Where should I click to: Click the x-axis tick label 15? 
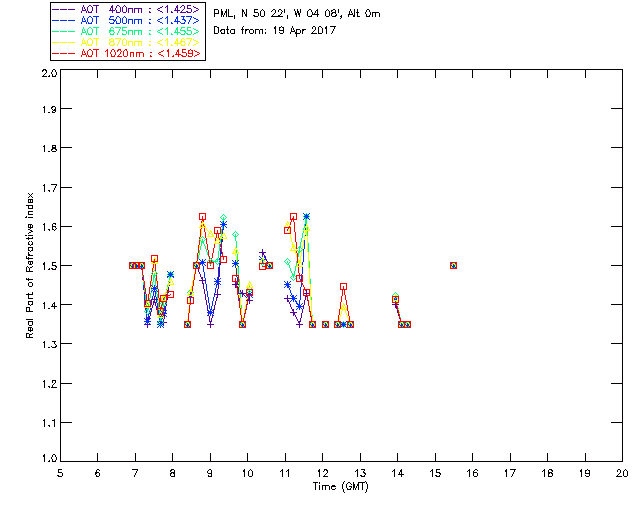[x=435, y=473]
